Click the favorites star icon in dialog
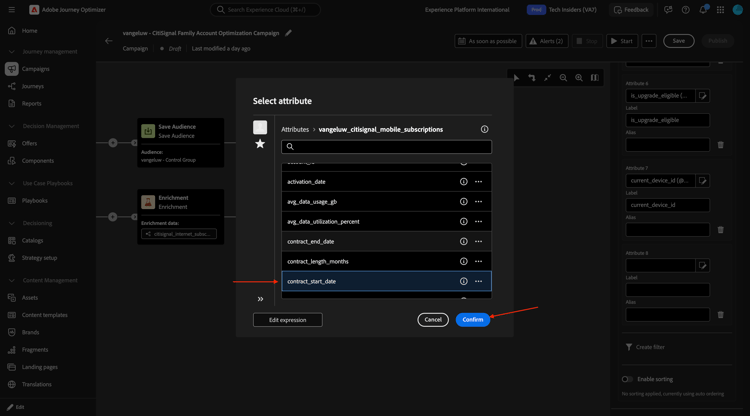Screen dimensions: 750x416 click(260, 144)
